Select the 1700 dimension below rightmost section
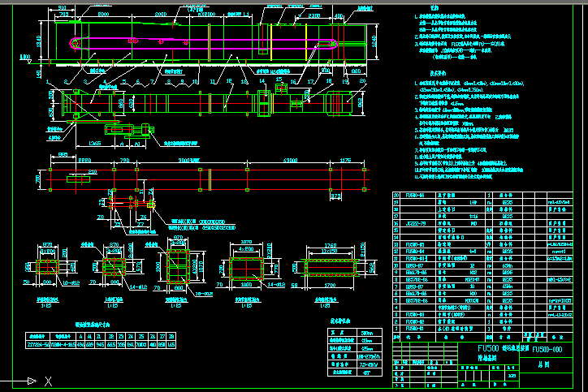588x392 pixels. [330, 286]
